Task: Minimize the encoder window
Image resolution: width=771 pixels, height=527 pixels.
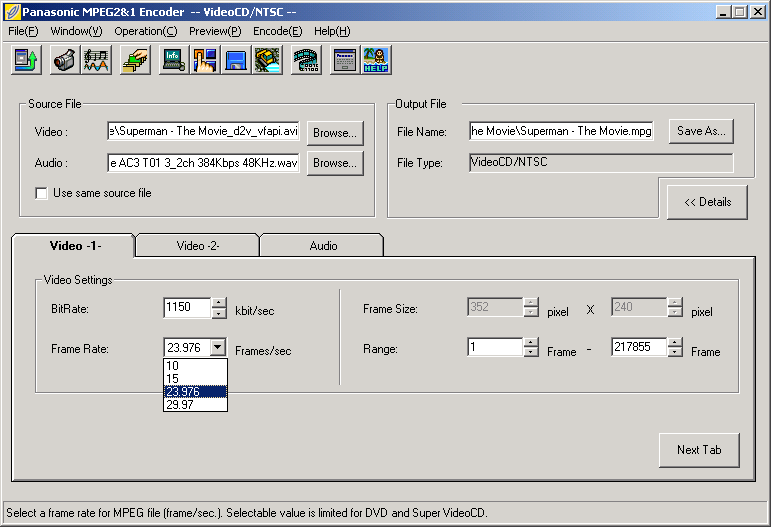Action: (723, 12)
